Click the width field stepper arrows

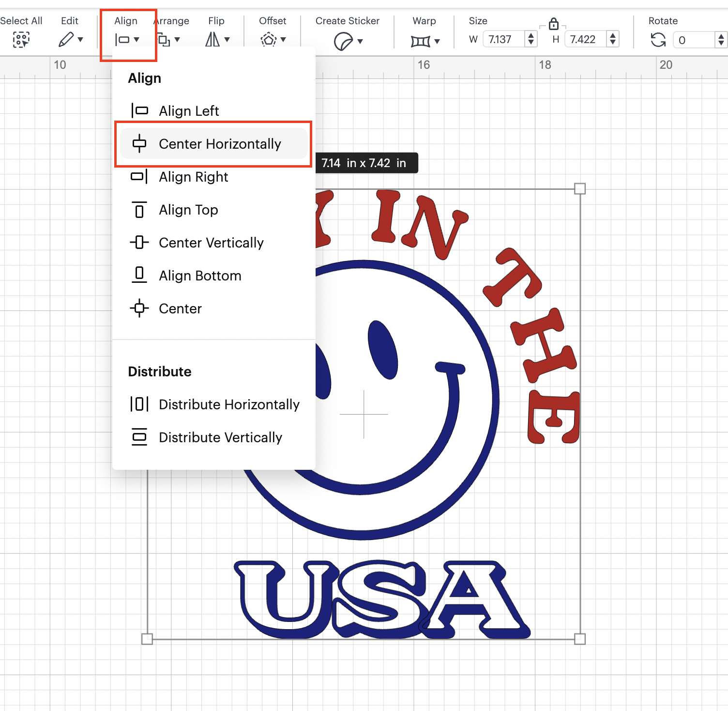531,39
